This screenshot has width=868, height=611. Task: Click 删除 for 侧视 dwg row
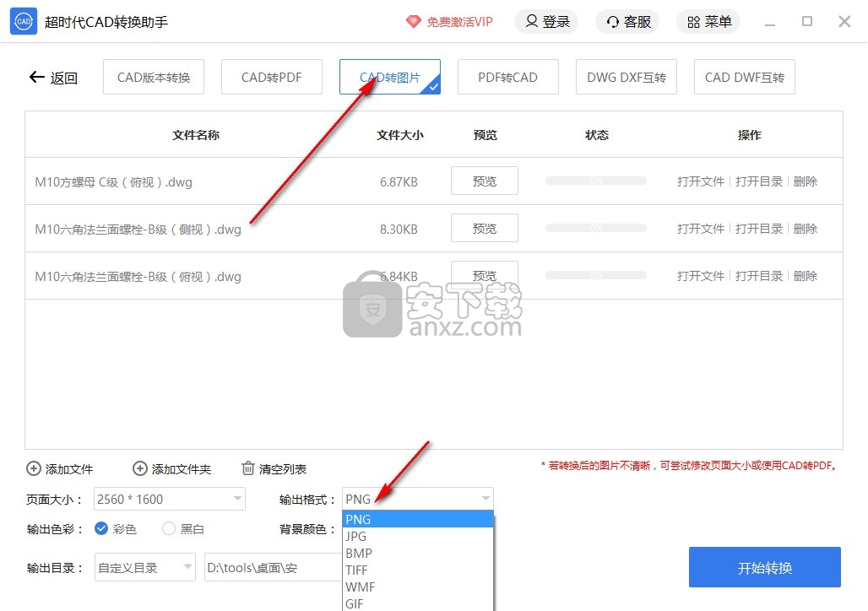coord(806,229)
